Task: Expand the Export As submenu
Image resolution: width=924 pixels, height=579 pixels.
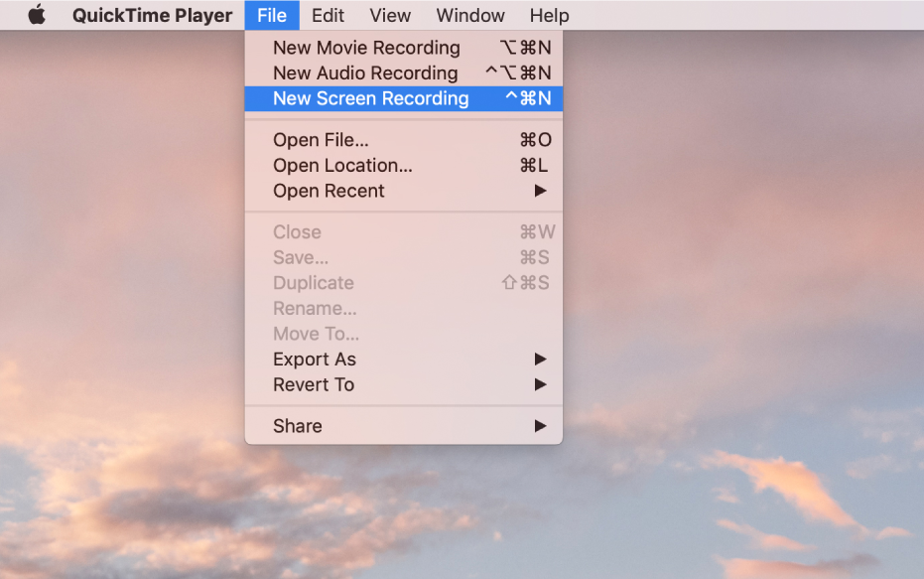Action: 404,360
